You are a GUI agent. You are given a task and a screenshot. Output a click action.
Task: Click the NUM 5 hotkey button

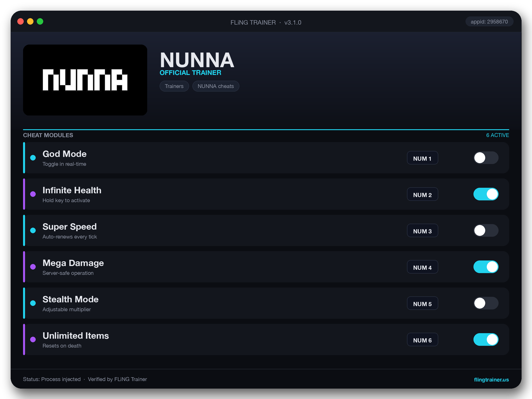point(422,303)
